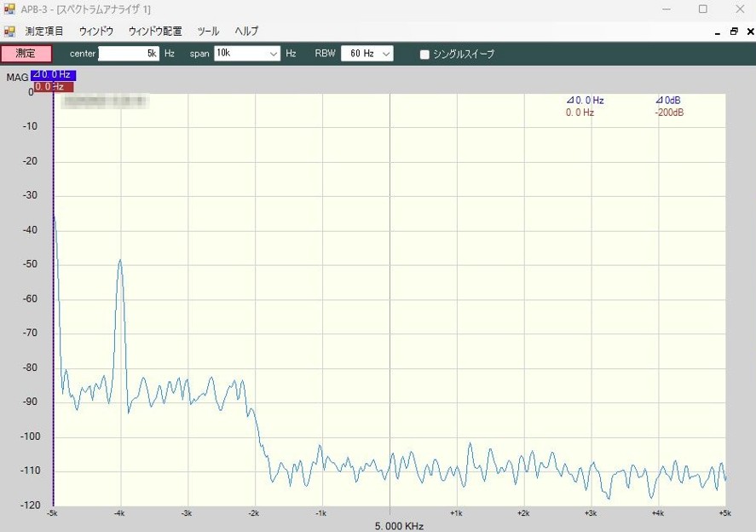Image resolution: width=756 pixels, height=532 pixels.
Task: Click the -4k signal peak on the spectrum
Action: click(120, 261)
